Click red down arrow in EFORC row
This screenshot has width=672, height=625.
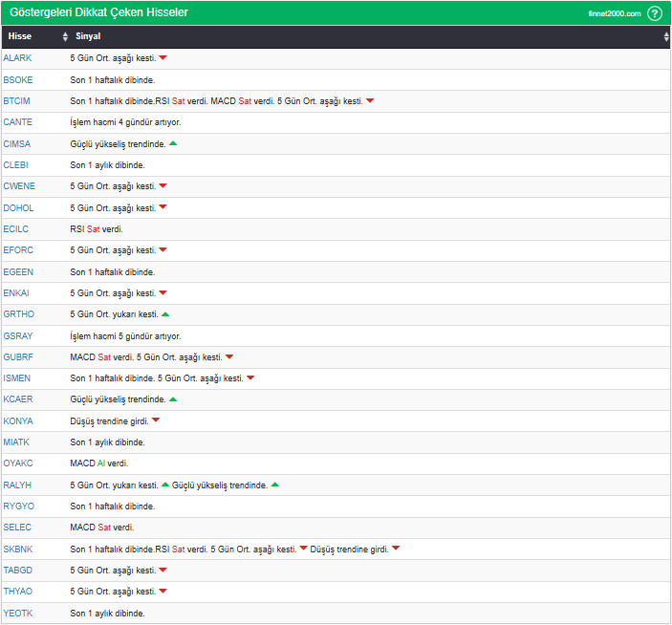[x=163, y=249]
